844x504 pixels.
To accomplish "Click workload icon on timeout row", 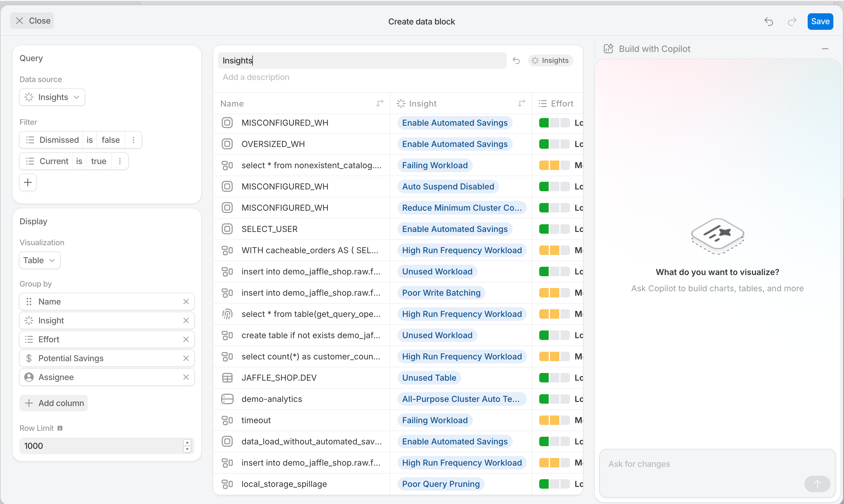I will [x=227, y=420].
